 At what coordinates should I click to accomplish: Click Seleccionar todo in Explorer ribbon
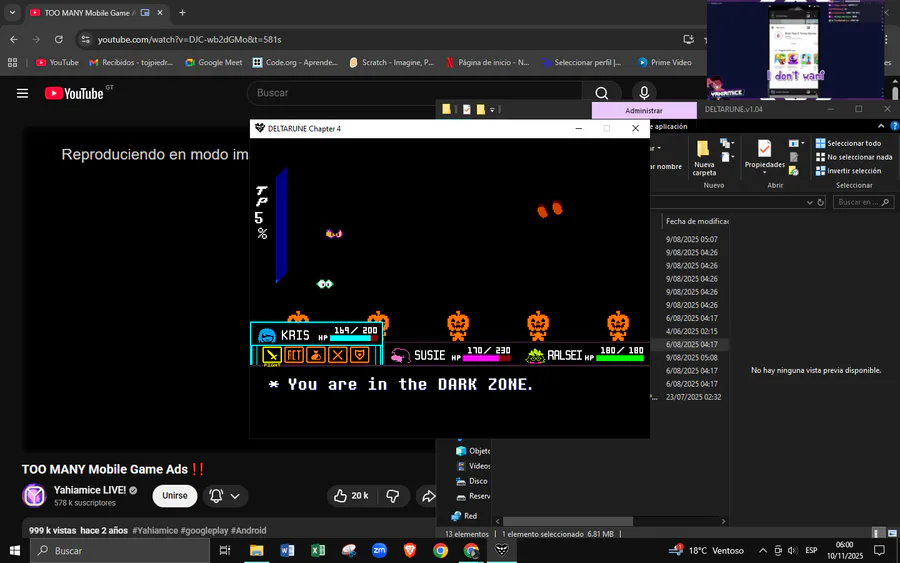pos(848,143)
